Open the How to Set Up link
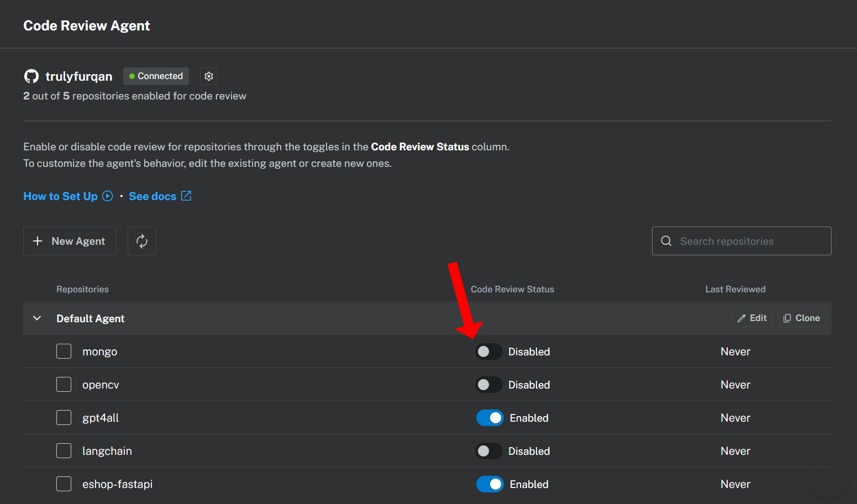This screenshot has height=504, width=857. pos(60,196)
